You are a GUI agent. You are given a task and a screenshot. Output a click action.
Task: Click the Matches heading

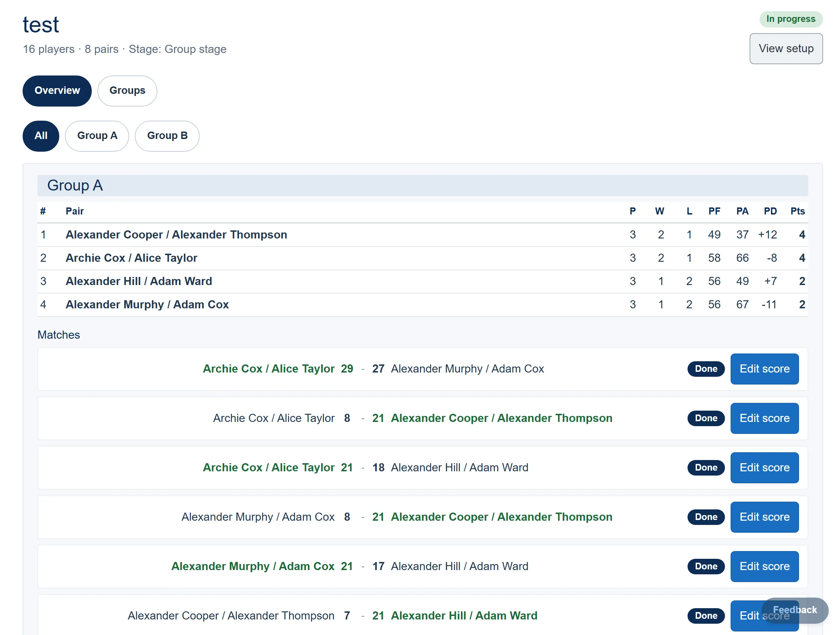(x=59, y=334)
